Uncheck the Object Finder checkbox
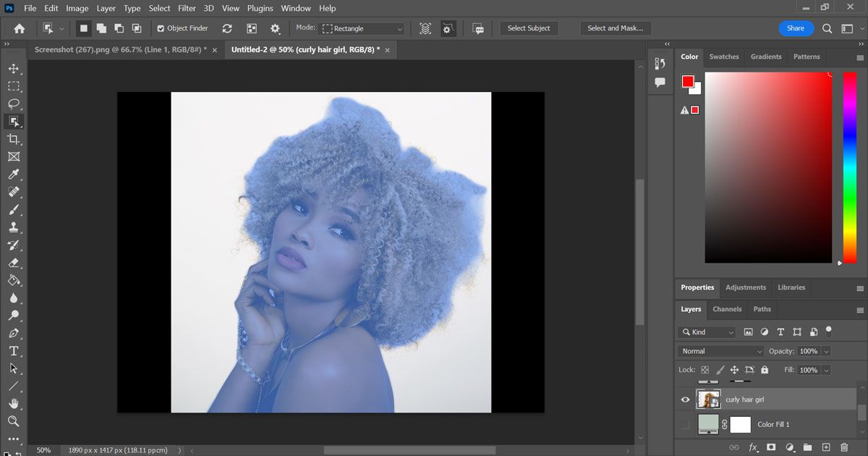Screen dimensions: 868x456 point(161,28)
